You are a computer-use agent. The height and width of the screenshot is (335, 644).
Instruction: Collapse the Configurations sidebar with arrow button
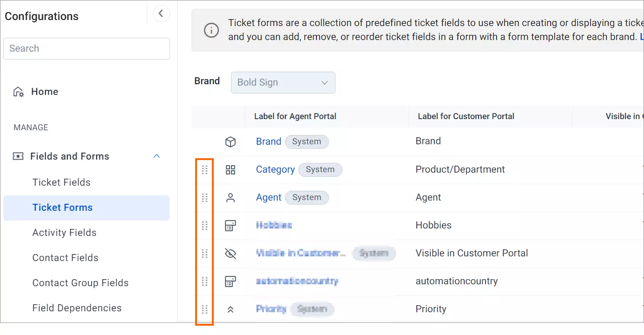pyautogui.click(x=161, y=13)
